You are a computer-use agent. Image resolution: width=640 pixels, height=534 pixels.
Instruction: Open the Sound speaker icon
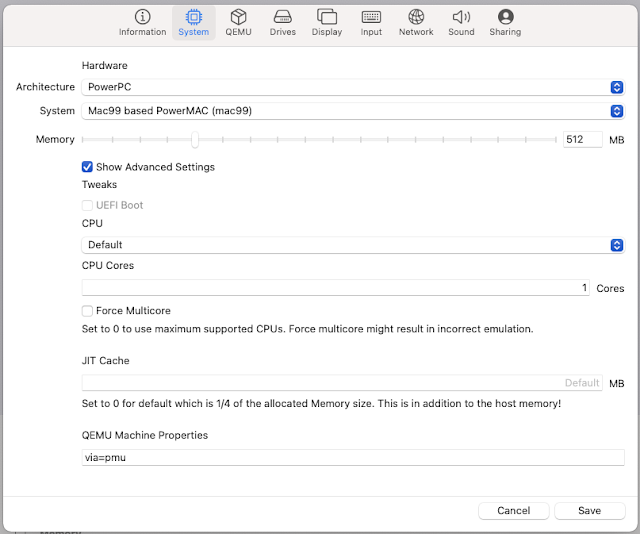pyautogui.click(x=461, y=17)
